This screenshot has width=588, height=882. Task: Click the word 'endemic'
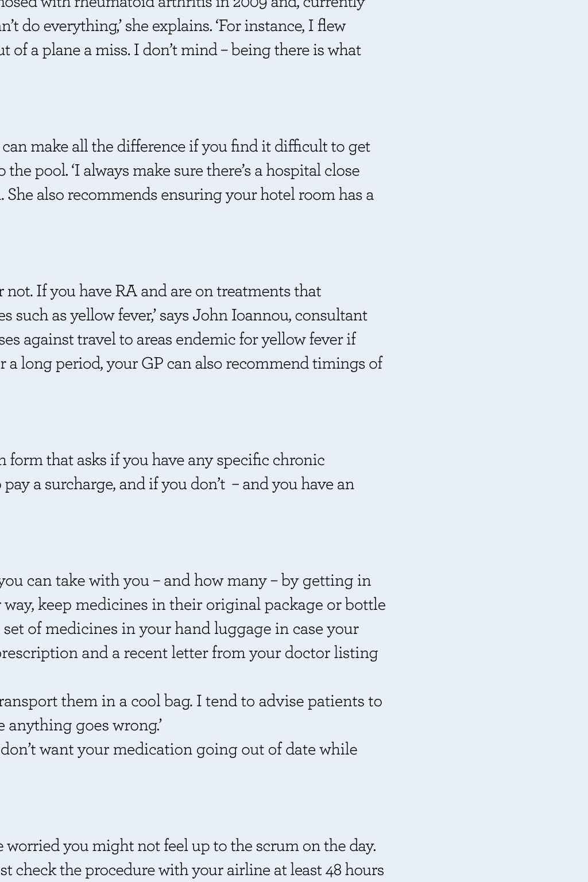pyautogui.click(x=206, y=339)
